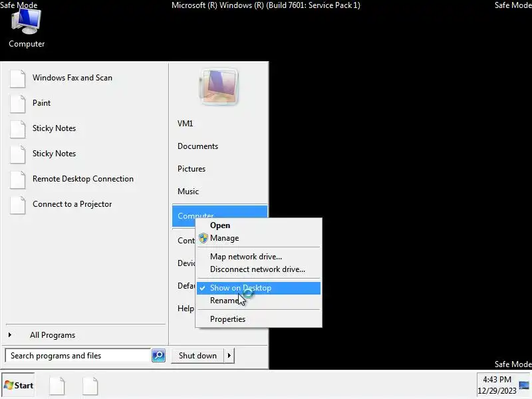
Task: Click the icon beside Connect to a Projector
Action: 18,205
